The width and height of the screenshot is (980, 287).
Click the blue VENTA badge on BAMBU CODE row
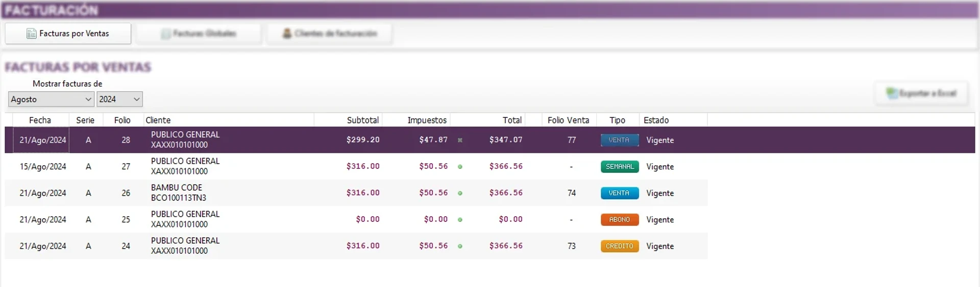(x=619, y=193)
